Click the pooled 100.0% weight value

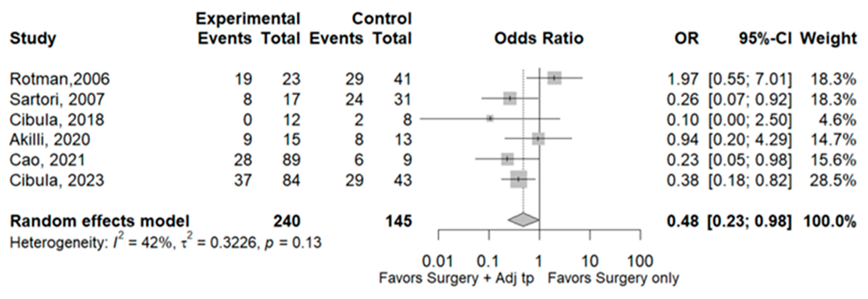coord(830,221)
